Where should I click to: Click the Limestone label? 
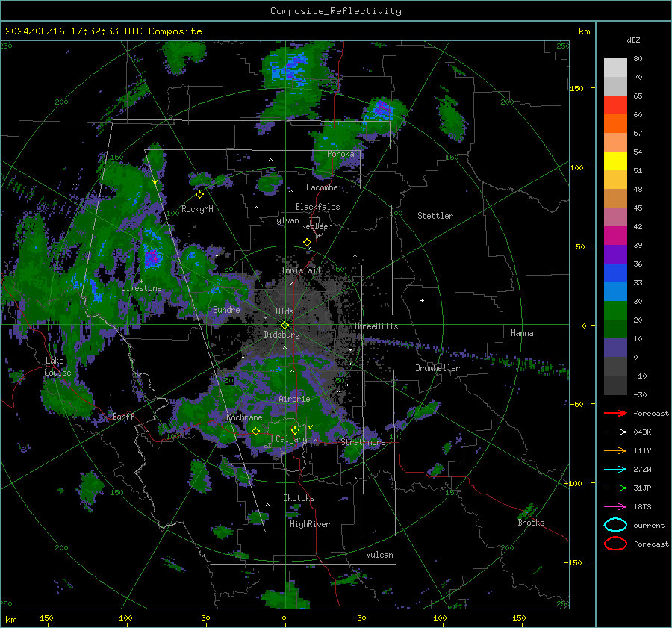pos(141,288)
